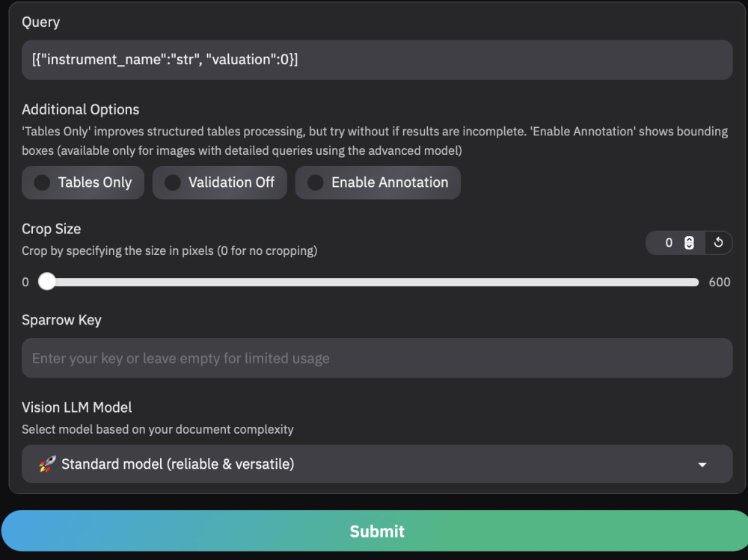Viewport: 748px width, 560px height.
Task: Click the Query label
Action: (41, 22)
